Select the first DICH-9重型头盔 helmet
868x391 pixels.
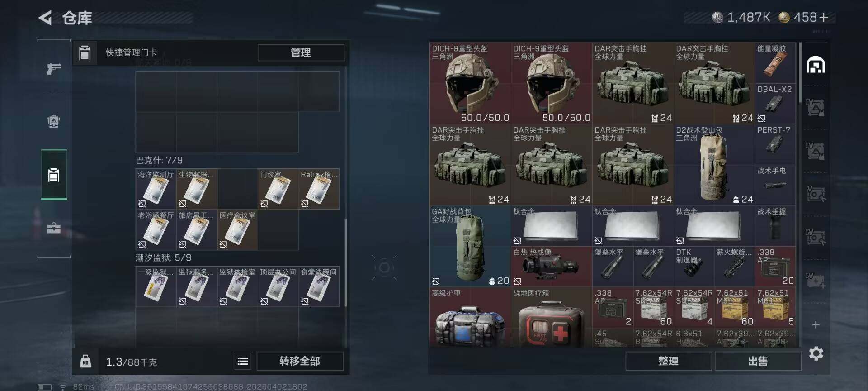tap(470, 83)
